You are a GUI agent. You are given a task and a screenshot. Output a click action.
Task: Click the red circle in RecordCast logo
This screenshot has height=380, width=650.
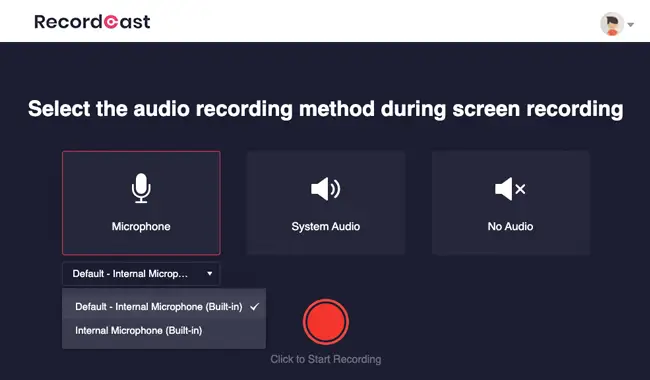point(110,22)
